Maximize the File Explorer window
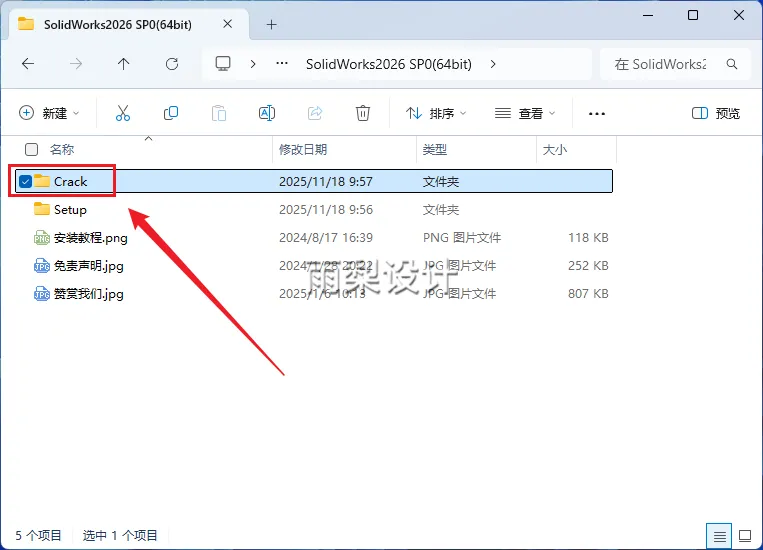Screen dimensions: 763x550 point(693,15)
